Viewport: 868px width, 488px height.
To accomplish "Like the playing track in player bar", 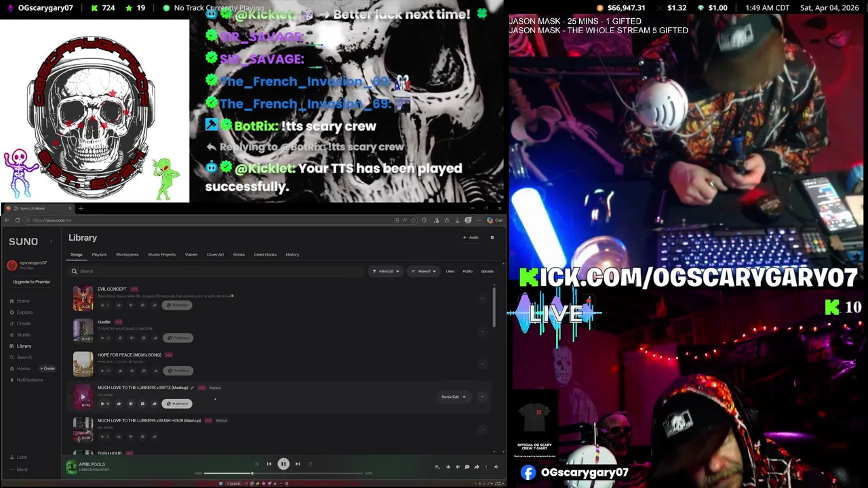I will pos(448,467).
